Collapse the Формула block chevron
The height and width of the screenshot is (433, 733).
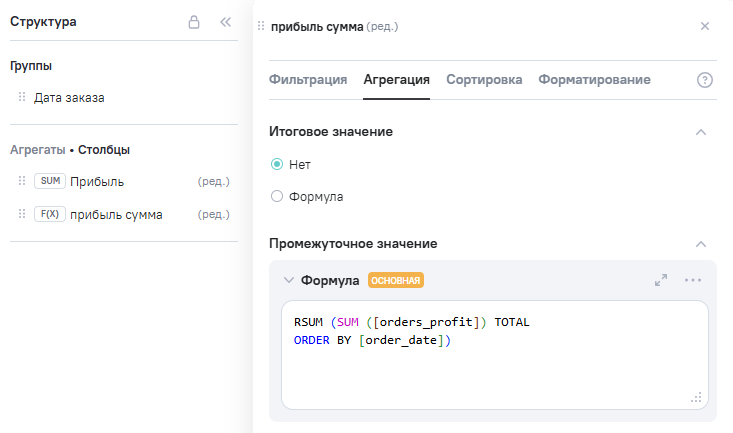coord(288,281)
